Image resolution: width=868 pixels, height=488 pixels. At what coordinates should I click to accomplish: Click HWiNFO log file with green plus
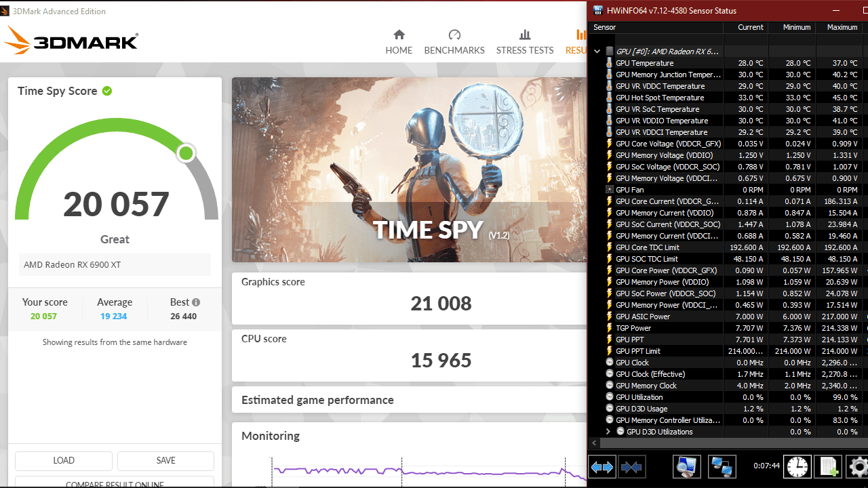828,466
